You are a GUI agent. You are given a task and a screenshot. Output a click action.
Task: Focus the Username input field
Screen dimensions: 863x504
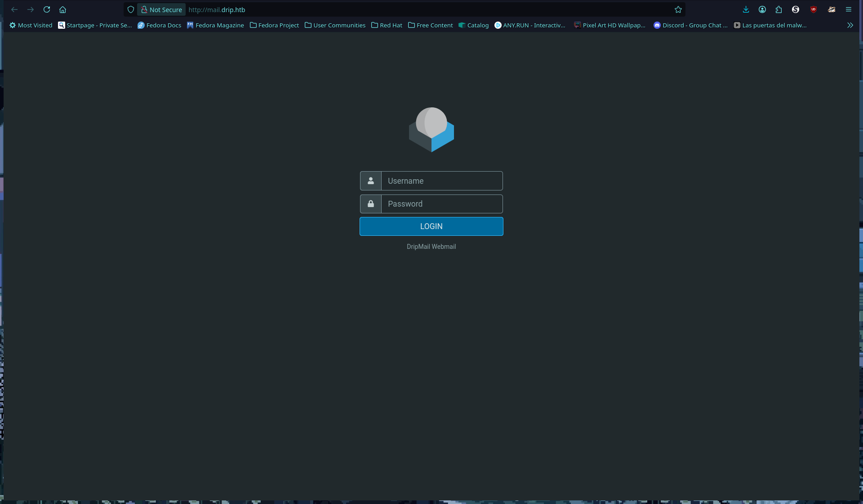tap(441, 181)
